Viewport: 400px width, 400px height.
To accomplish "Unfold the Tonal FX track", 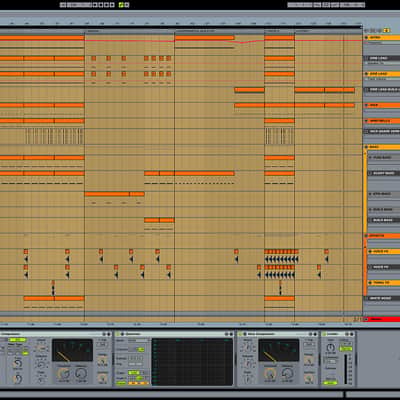I will [x=370, y=283].
